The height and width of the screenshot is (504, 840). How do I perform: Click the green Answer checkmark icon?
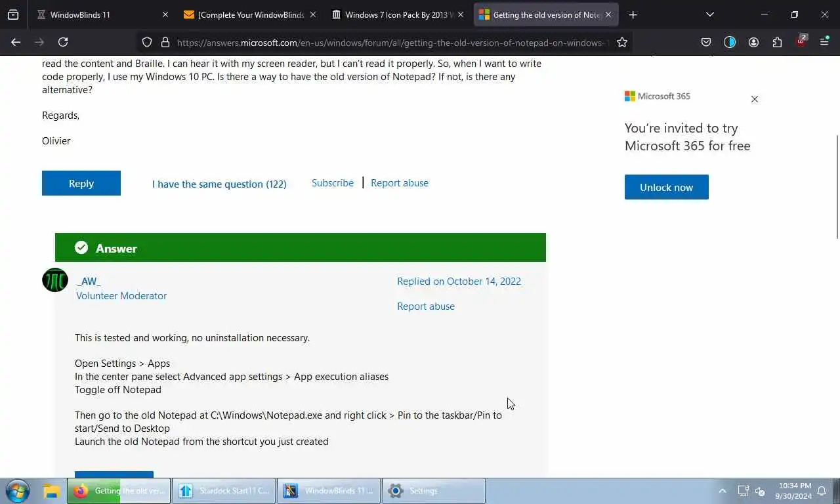81,247
